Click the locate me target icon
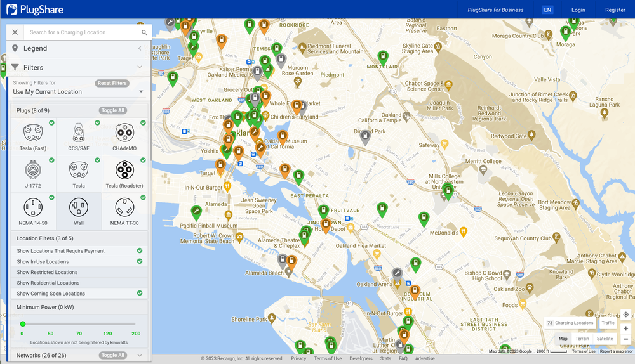Image resolution: width=635 pixels, height=364 pixels. click(625, 315)
